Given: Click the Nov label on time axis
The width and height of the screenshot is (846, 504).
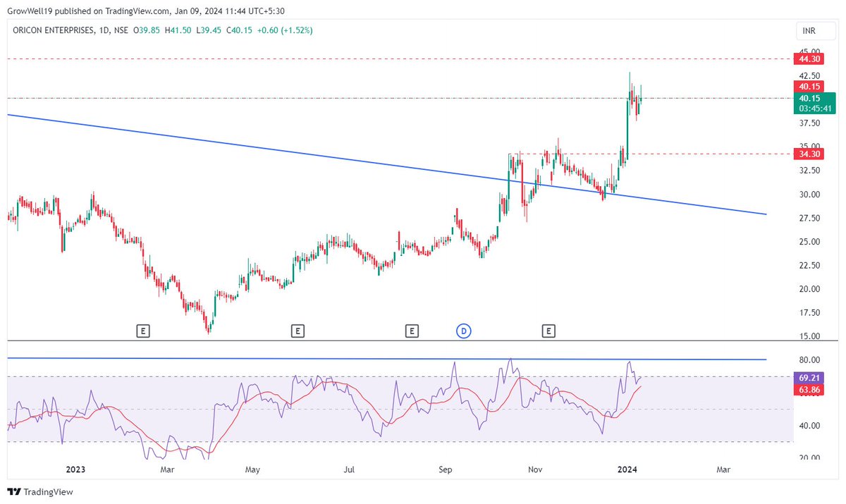Looking at the screenshot, I should click(536, 469).
